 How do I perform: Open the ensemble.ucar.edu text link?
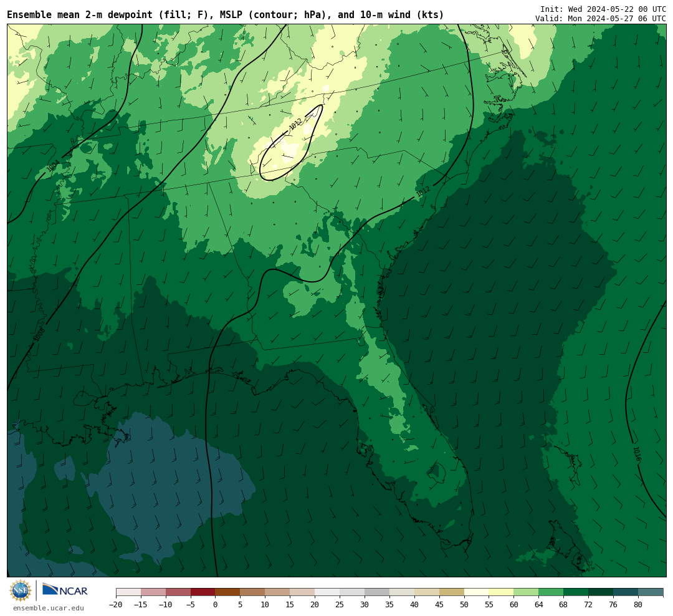(x=49, y=608)
